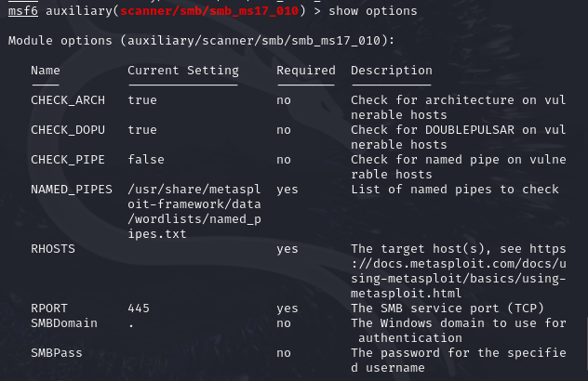The image size is (588, 381).
Task: Click the SMBPass option name
Action: [57, 353]
